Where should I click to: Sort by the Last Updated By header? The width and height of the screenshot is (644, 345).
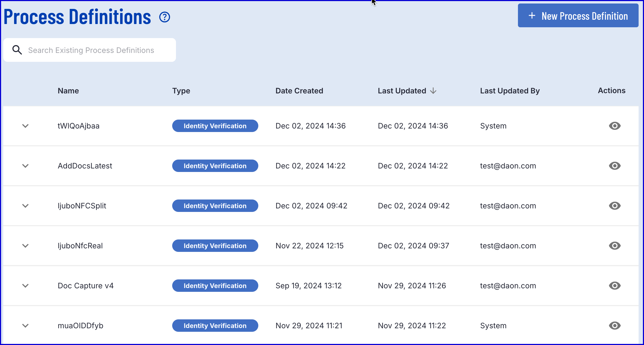[x=510, y=91]
